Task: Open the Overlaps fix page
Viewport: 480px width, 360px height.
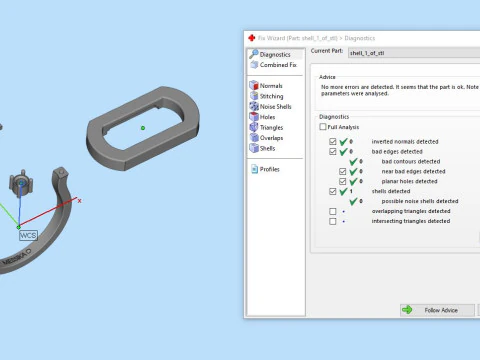Action: pyautogui.click(x=271, y=138)
